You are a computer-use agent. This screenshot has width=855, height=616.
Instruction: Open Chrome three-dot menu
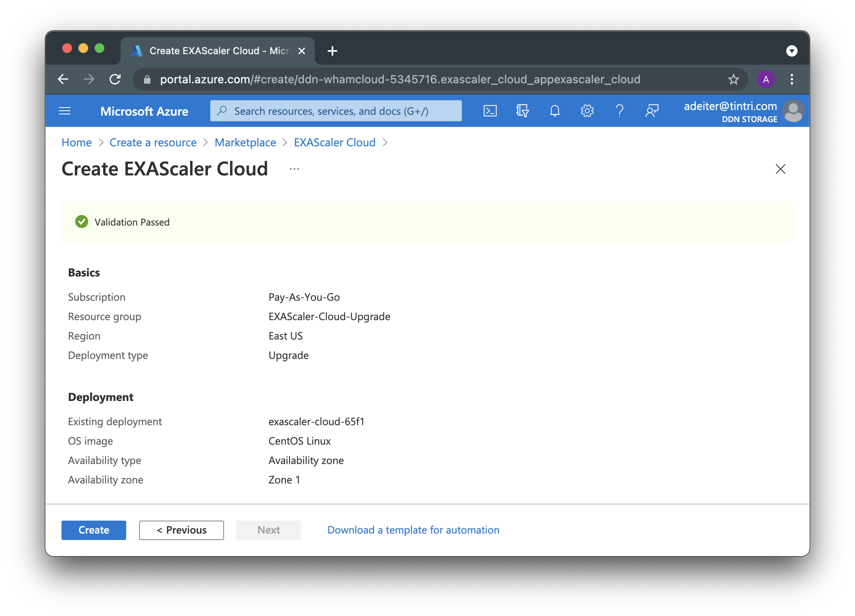[x=792, y=79]
